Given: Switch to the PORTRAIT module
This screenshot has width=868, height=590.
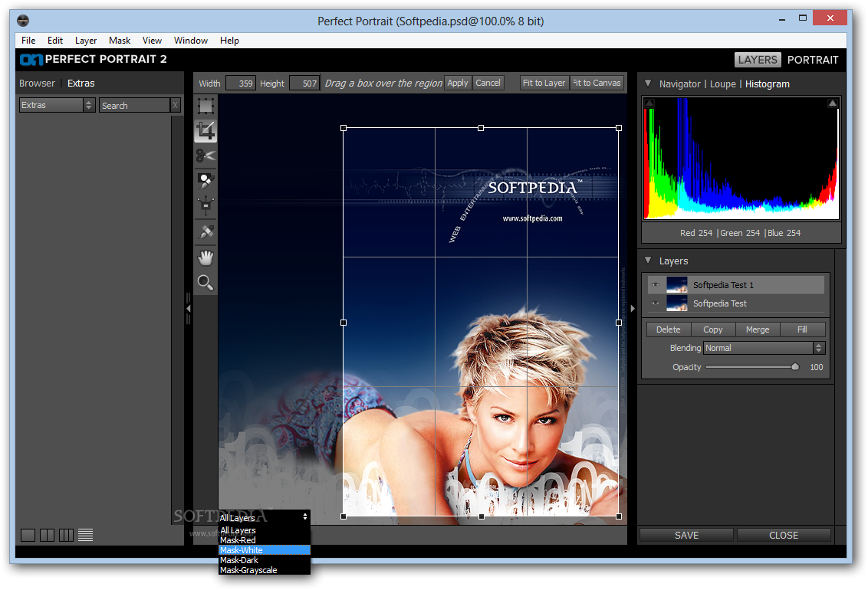Looking at the screenshot, I should (813, 60).
